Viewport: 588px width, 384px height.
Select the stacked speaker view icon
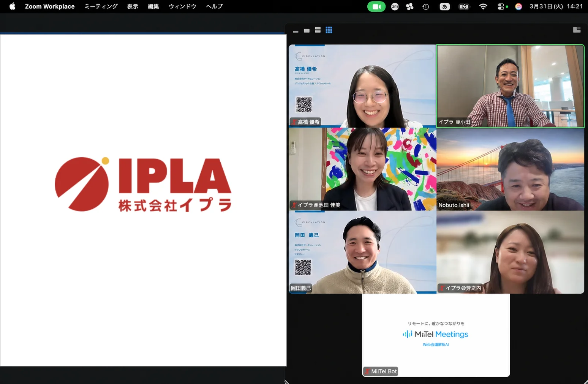[318, 30]
